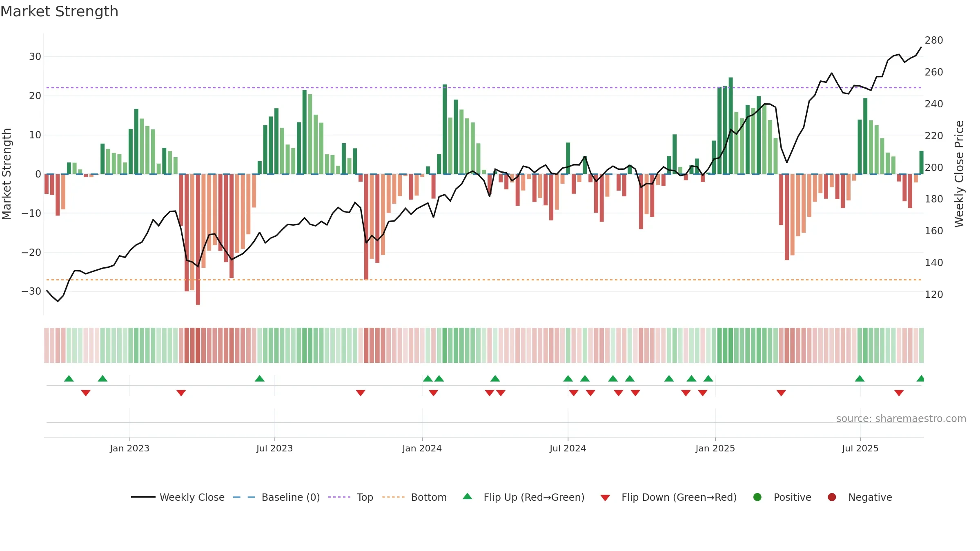Image resolution: width=980 pixels, height=551 pixels.
Task: Toggle Flip Up (Red→Green) legend entry
Action: [x=523, y=497]
